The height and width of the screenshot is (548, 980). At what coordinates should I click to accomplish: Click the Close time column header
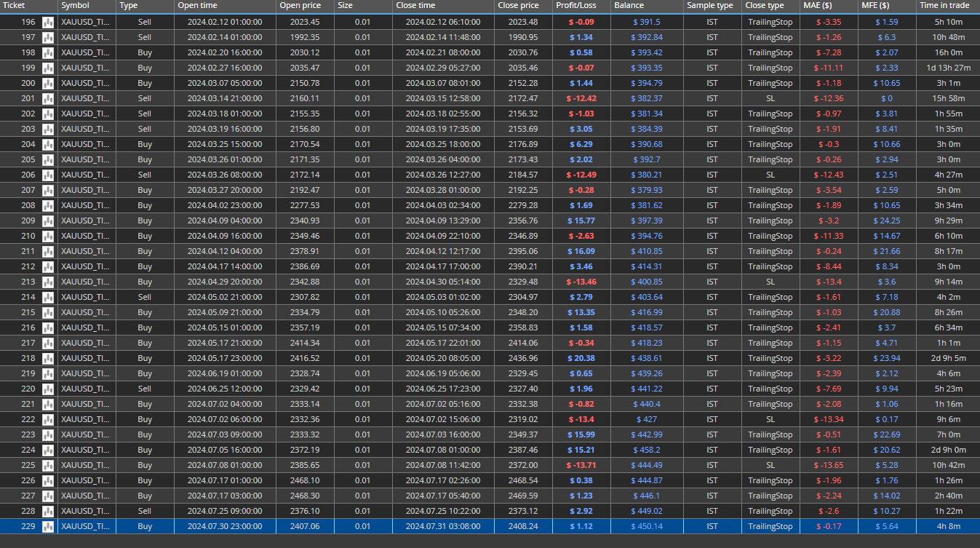coord(444,6)
